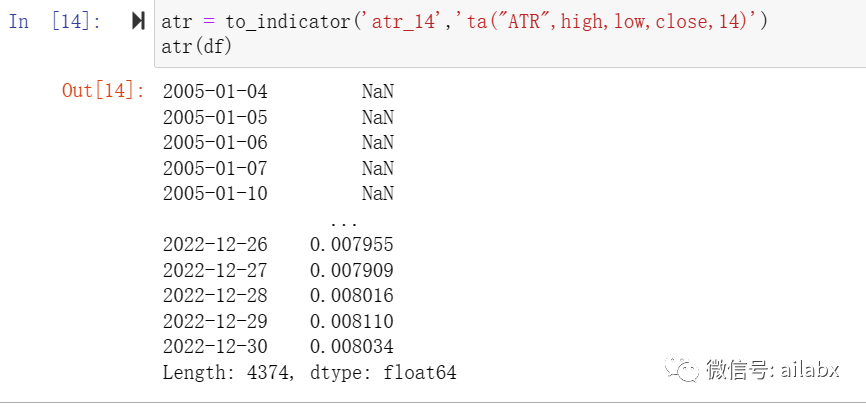Click the Length: 4374 text

click(x=232, y=372)
